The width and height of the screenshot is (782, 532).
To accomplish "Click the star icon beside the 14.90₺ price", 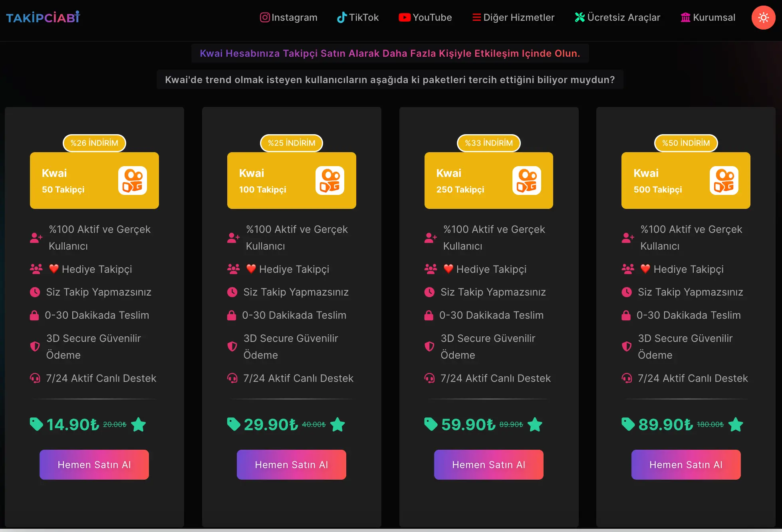I will 139,424.
